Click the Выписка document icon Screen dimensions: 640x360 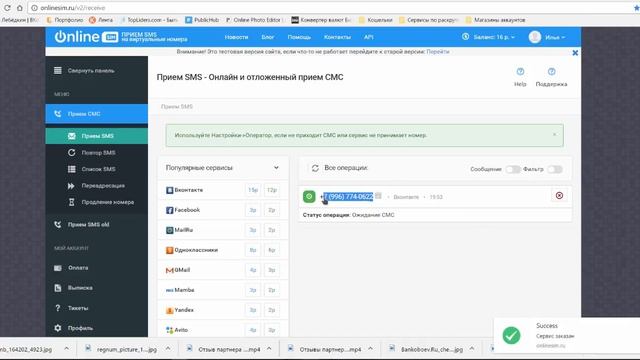58,288
